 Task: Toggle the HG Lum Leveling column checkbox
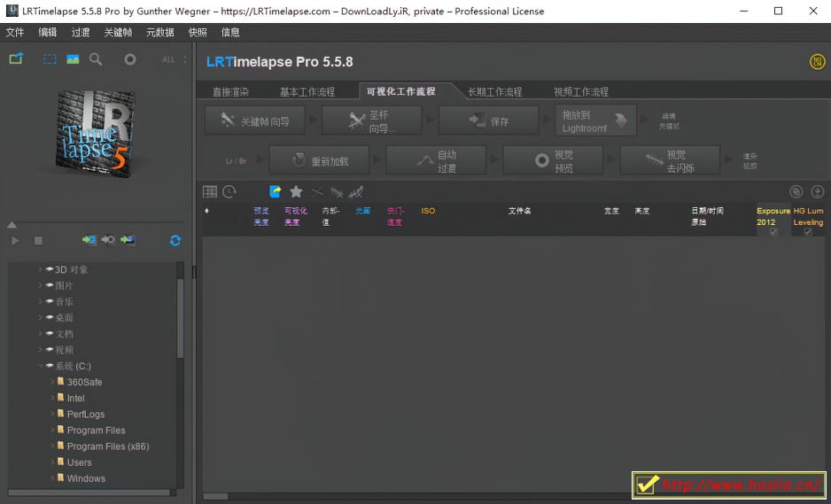pos(808,231)
